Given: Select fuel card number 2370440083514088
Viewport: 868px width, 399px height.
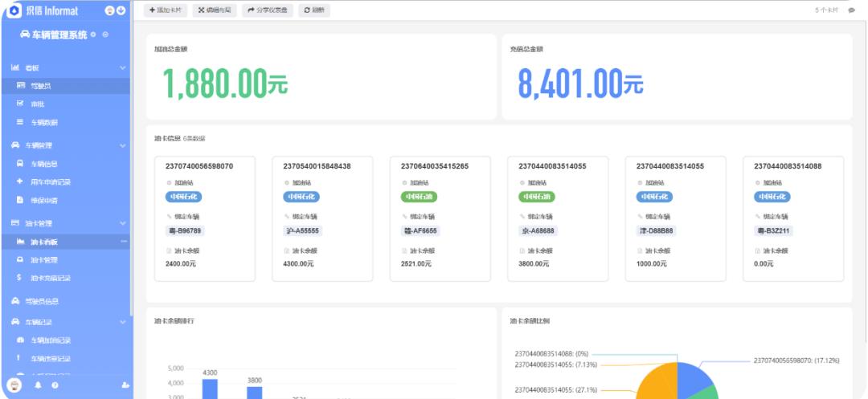Looking at the screenshot, I should coord(788,166).
